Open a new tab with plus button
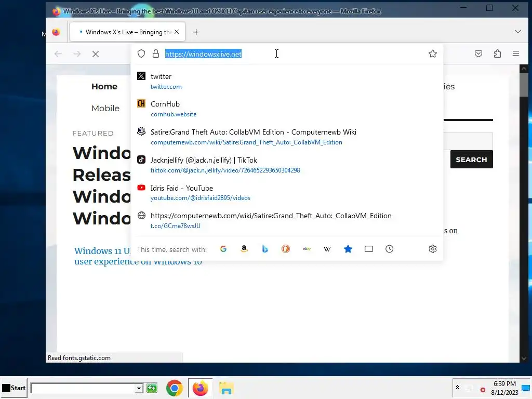 (196, 32)
